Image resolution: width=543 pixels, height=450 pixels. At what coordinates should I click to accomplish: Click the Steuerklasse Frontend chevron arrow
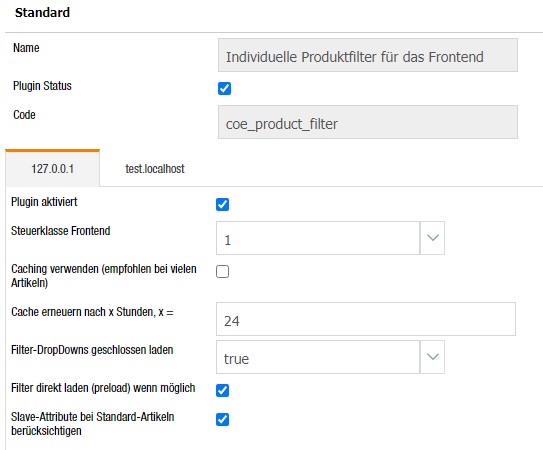tap(433, 238)
